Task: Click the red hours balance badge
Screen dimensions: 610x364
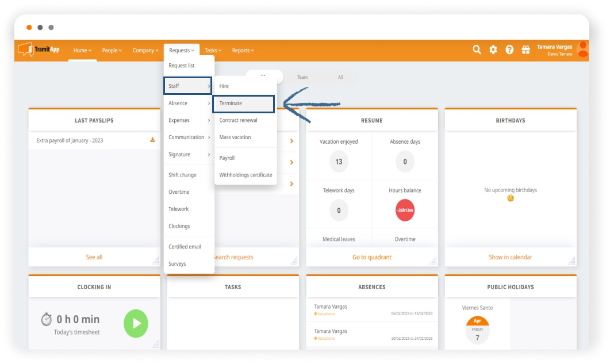Action: (405, 210)
